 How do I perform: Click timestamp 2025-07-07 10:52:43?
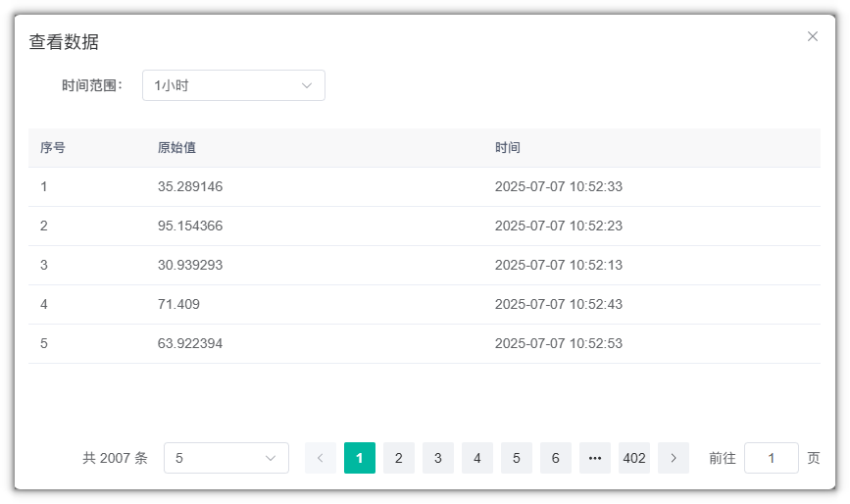559,304
